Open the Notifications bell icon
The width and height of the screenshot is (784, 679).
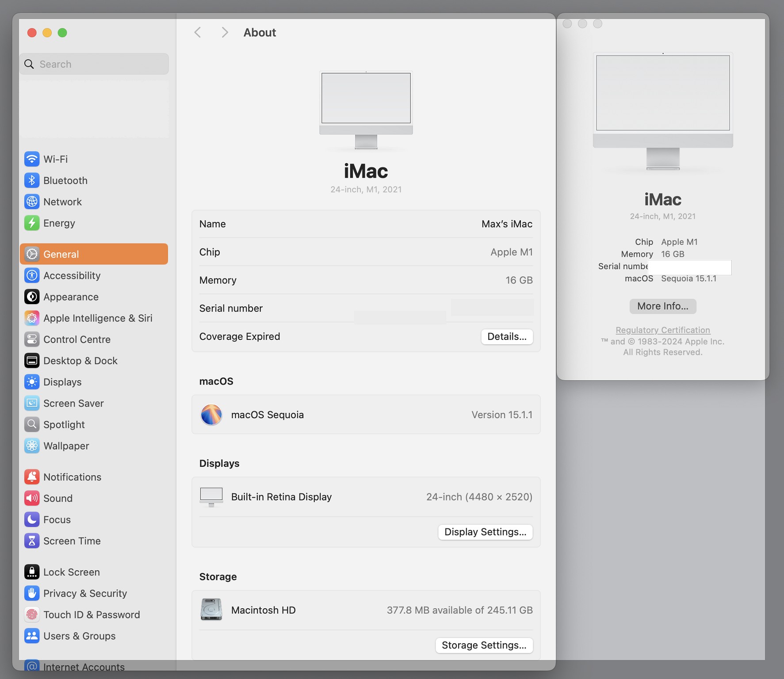click(x=32, y=477)
